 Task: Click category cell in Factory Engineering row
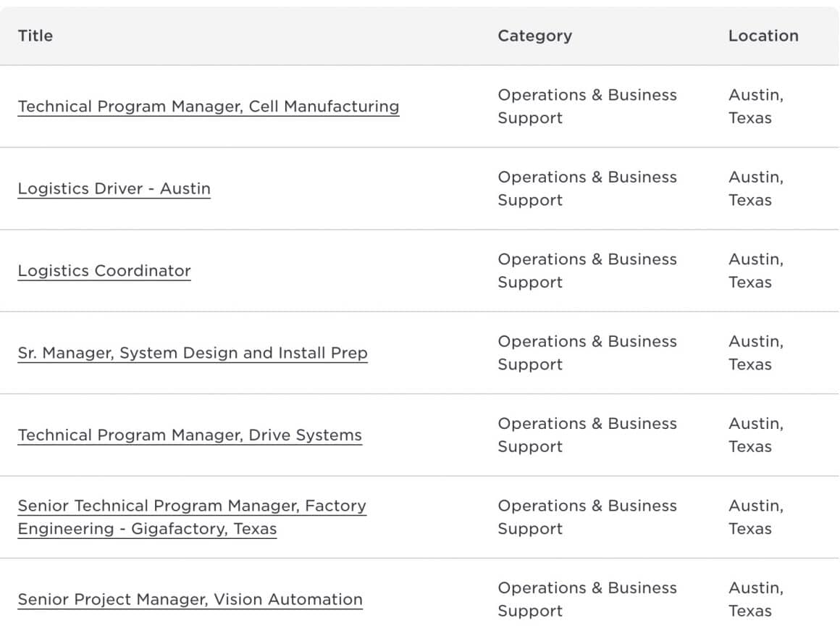pyautogui.click(x=587, y=517)
